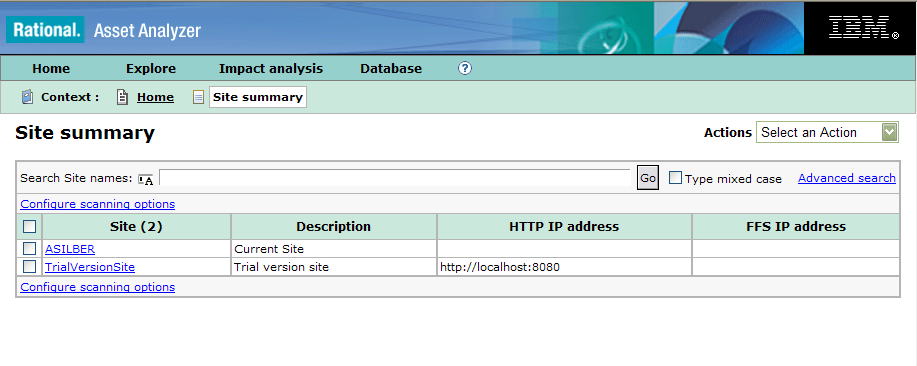Click the mixed case text icon beside search
Image resolution: width=917 pixels, height=366 pixels.
point(146,179)
